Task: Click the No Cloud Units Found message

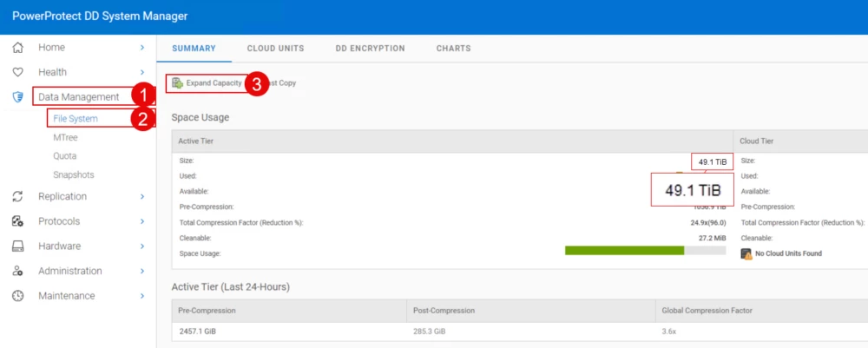Action: [x=788, y=254]
